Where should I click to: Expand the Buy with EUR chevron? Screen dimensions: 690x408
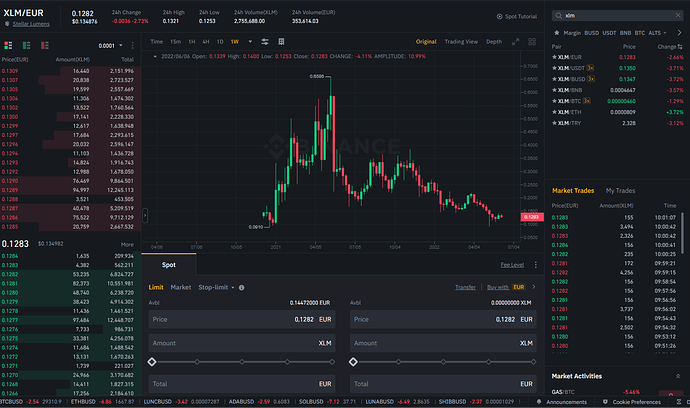[534, 287]
